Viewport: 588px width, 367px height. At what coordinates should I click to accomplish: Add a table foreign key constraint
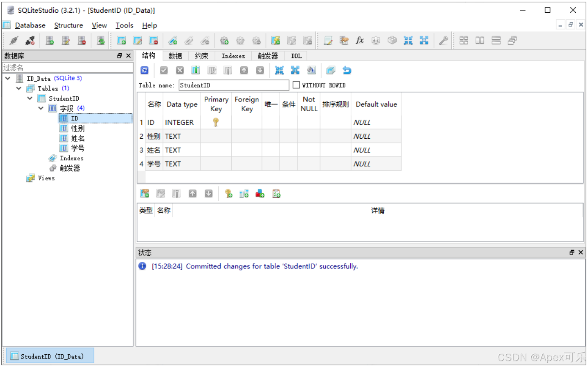tap(244, 194)
